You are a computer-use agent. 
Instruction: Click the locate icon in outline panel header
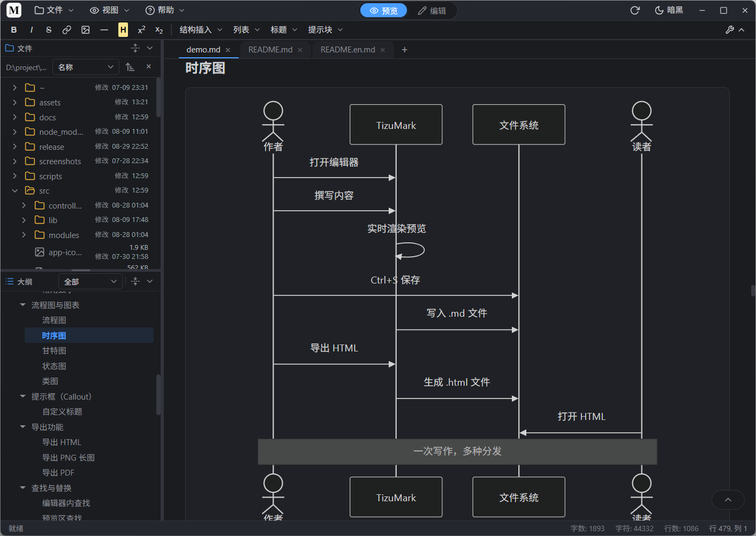(x=135, y=281)
